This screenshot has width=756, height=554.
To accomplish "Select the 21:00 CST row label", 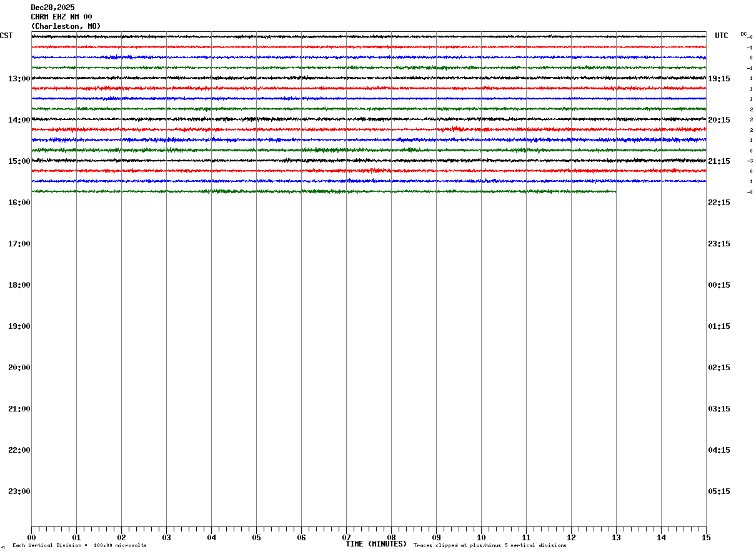I will (x=19, y=409).
